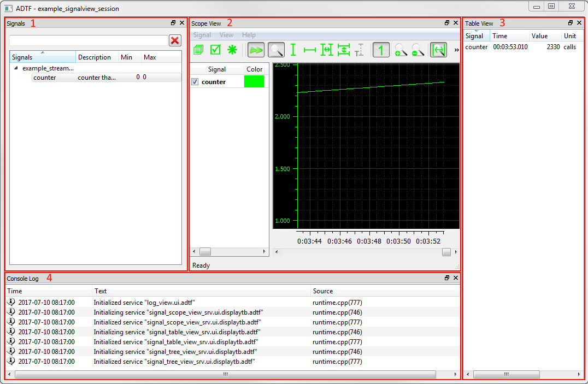Select log row Initialized service "log_view.ui.adtf"
The image size is (588, 384).
click(232, 302)
